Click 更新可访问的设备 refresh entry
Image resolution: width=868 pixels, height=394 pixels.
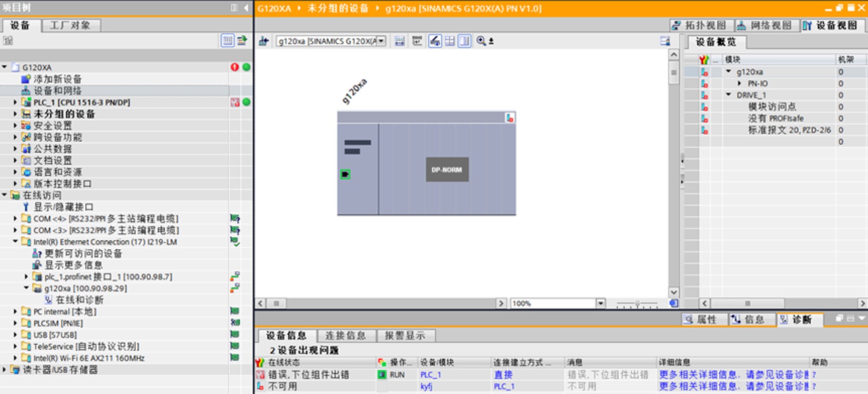pos(83,254)
